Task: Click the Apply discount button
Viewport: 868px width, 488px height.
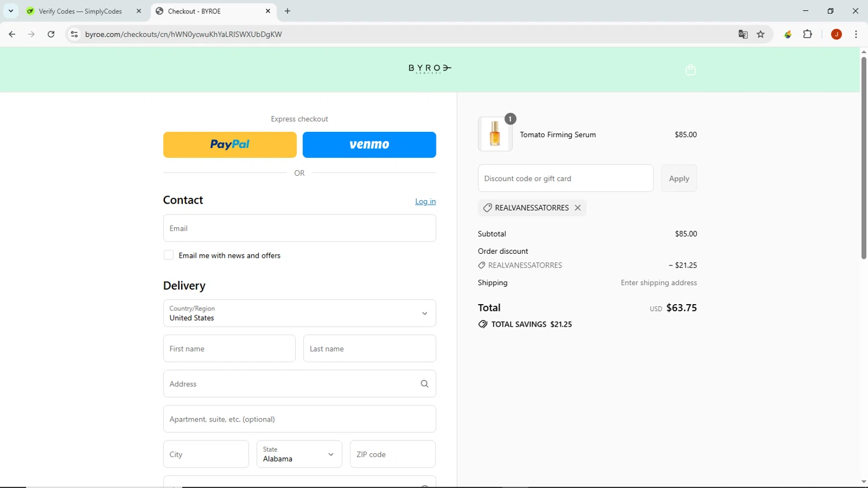Action: (x=679, y=178)
